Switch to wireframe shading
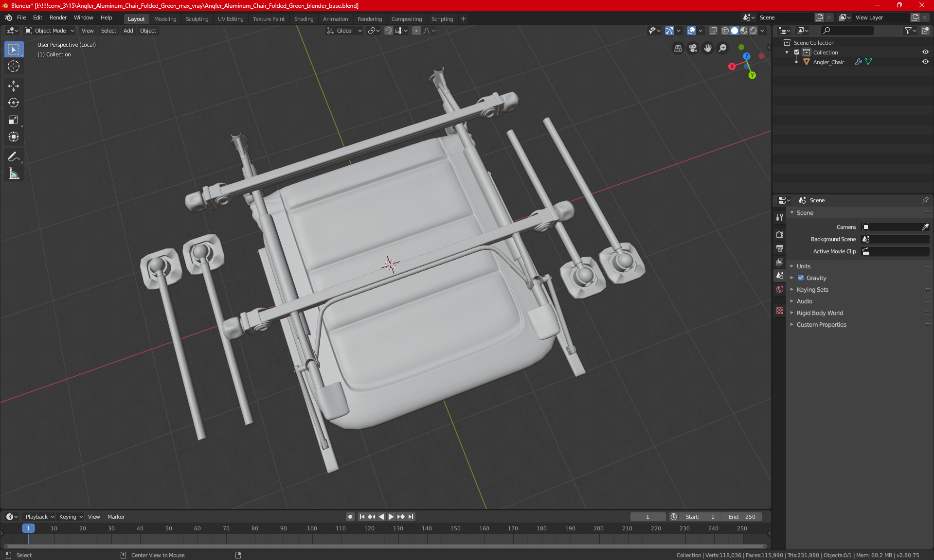This screenshot has width=934, height=560. [x=725, y=31]
